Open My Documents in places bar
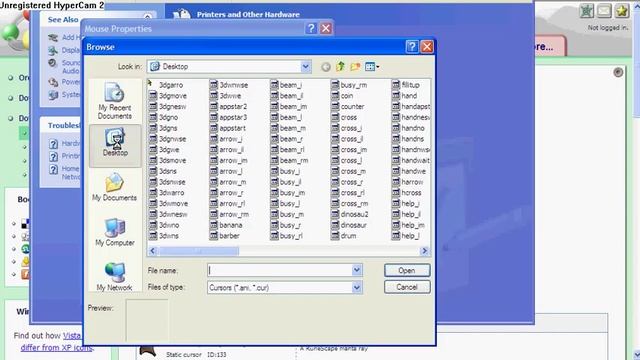Viewport: 640px width, 360px height. [x=114, y=187]
